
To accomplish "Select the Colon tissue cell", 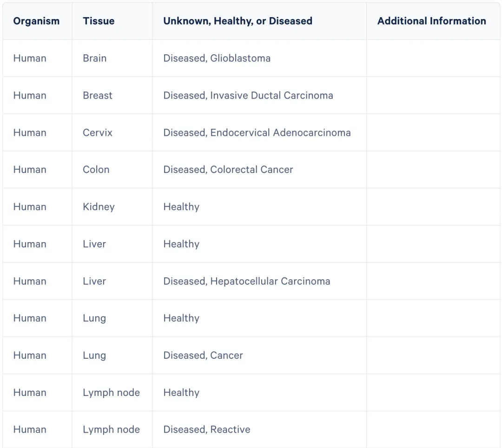I will 96,170.
